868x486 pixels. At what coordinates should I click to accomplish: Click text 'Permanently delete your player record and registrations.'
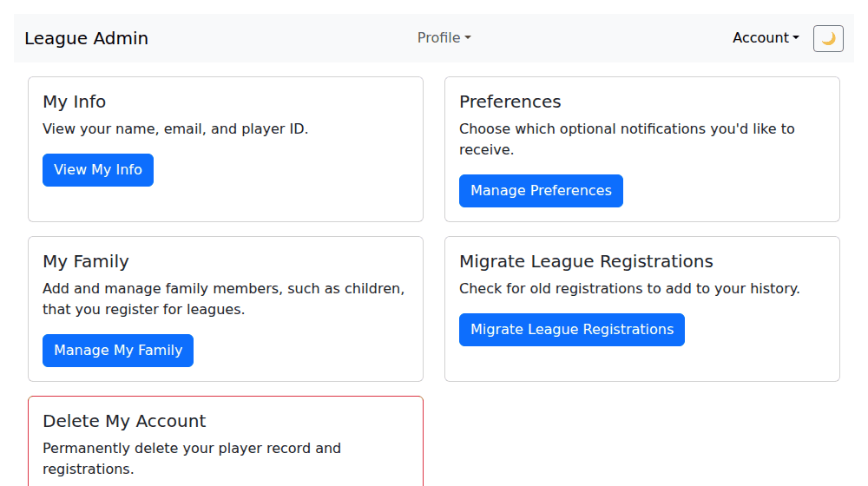pyautogui.click(x=192, y=458)
